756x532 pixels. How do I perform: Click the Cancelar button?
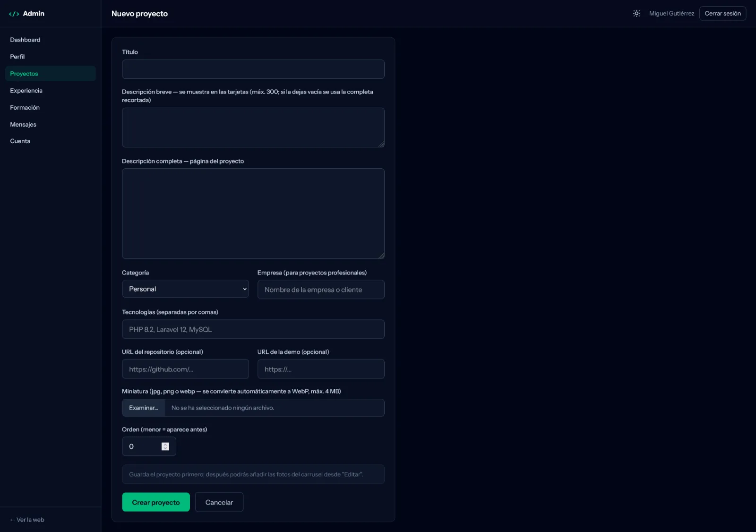(219, 502)
